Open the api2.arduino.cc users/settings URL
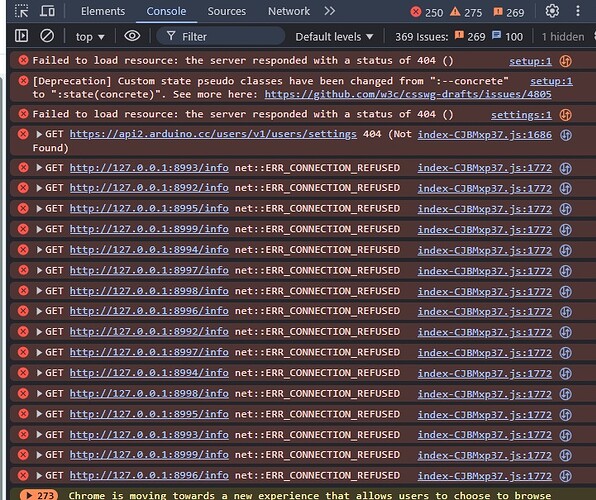The height and width of the screenshot is (500, 596). click(x=213, y=134)
